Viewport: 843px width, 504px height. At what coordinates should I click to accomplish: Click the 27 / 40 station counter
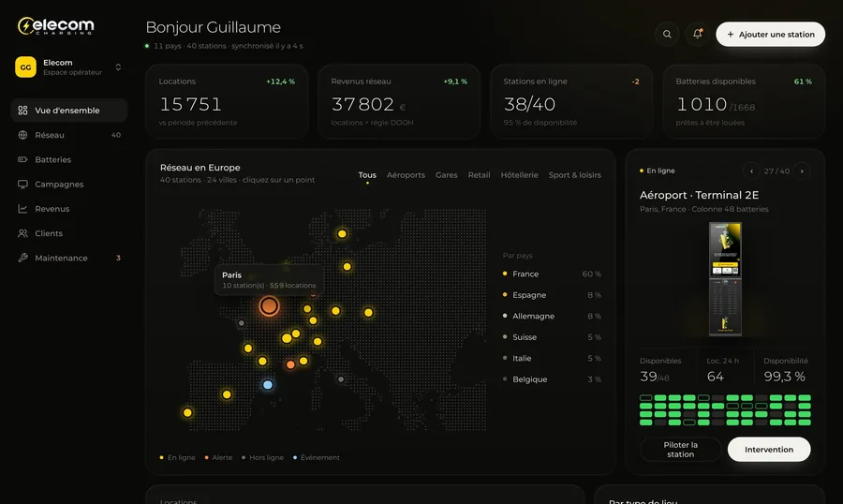pos(776,171)
